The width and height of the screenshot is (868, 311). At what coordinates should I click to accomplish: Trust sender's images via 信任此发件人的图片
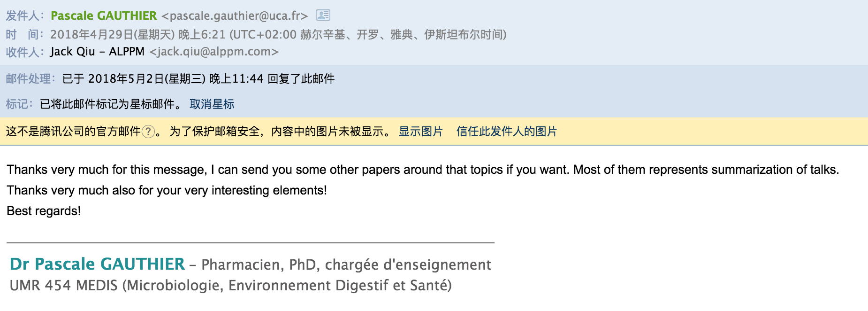[x=506, y=132]
